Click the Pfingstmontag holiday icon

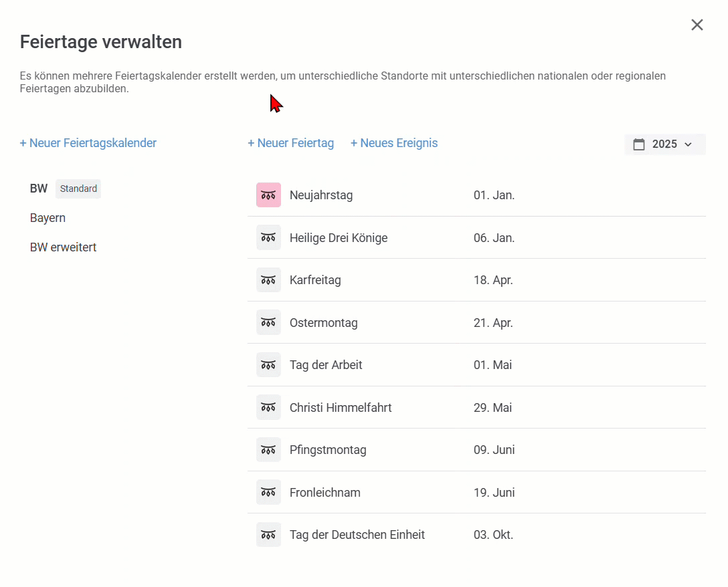click(x=268, y=450)
